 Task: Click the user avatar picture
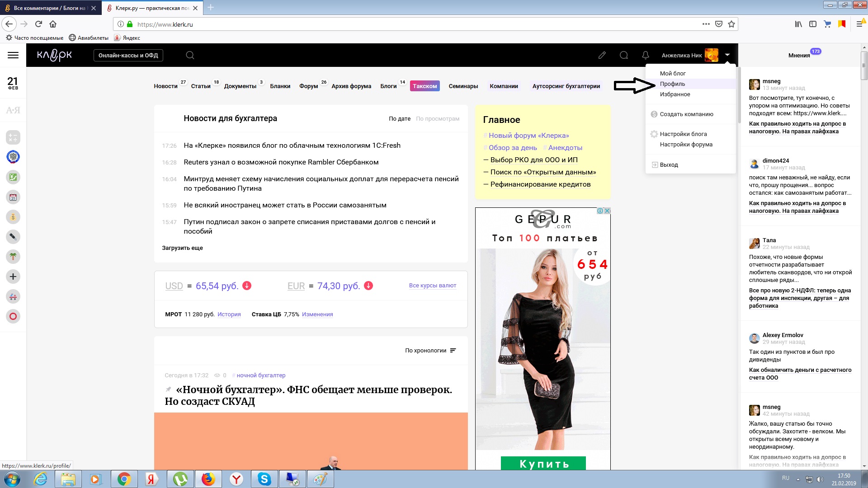click(712, 55)
